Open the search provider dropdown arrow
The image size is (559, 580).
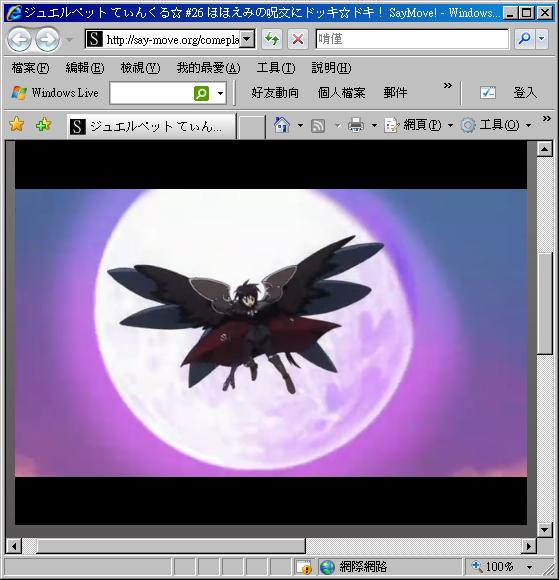542,39
